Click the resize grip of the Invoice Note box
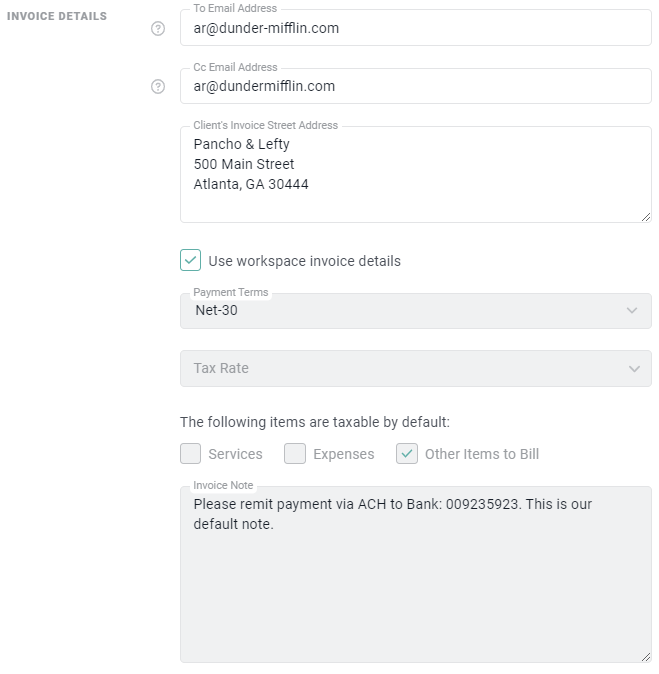The width and height of the screenshot is (659, 674). point(646,656)
